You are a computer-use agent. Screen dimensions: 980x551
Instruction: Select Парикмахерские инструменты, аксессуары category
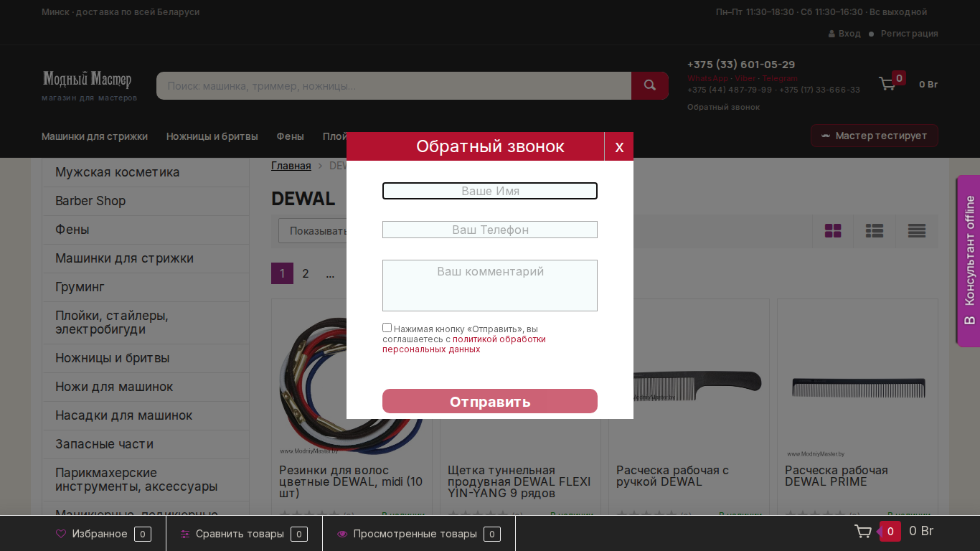tap(146, 480)
